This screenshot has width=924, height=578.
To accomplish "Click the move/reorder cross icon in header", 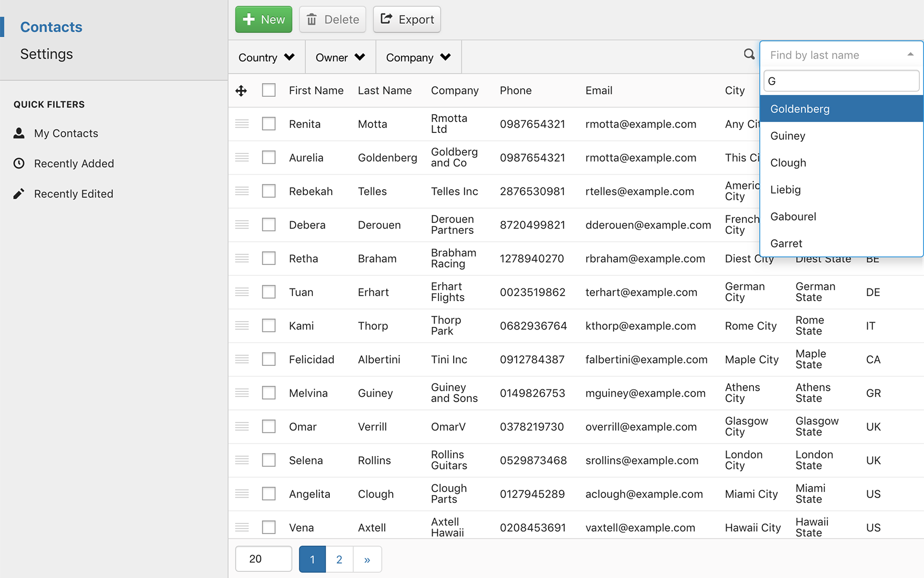I will tap(241, 90).
